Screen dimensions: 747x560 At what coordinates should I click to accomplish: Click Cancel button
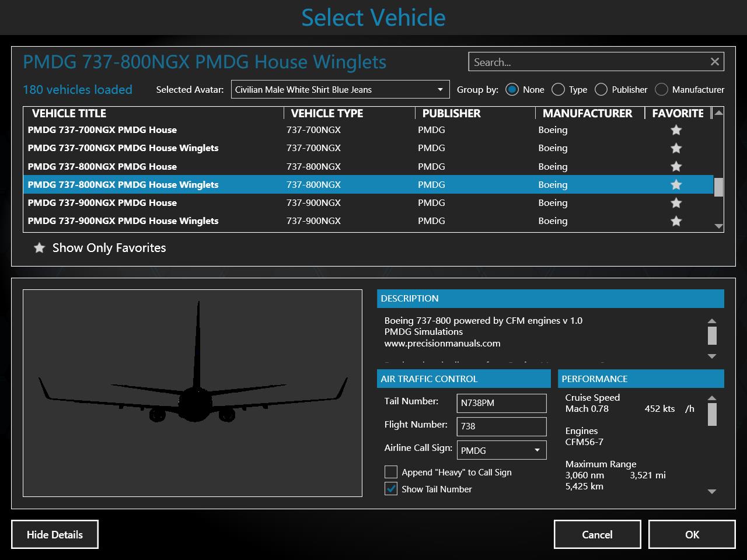point(597,534)
